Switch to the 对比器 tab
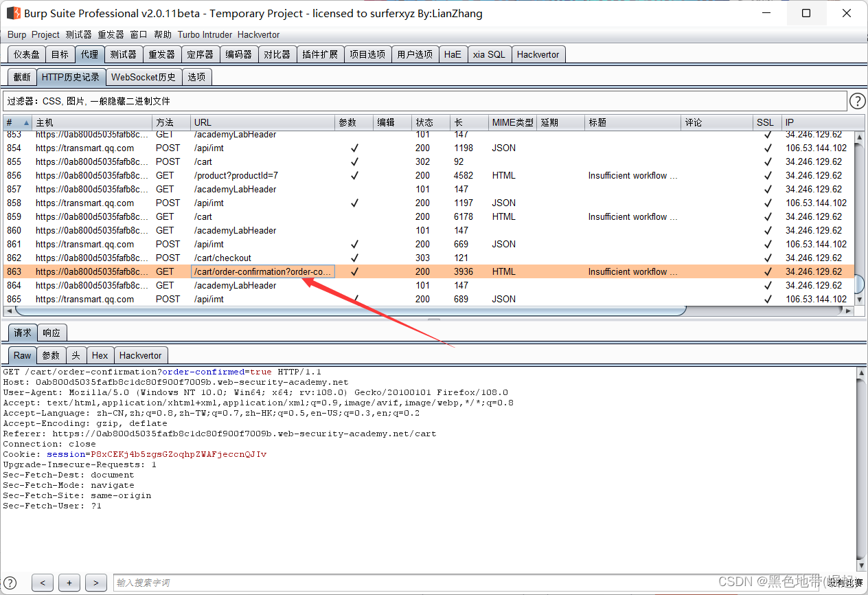This screenshot has width=868, height=595. [277, 54]
